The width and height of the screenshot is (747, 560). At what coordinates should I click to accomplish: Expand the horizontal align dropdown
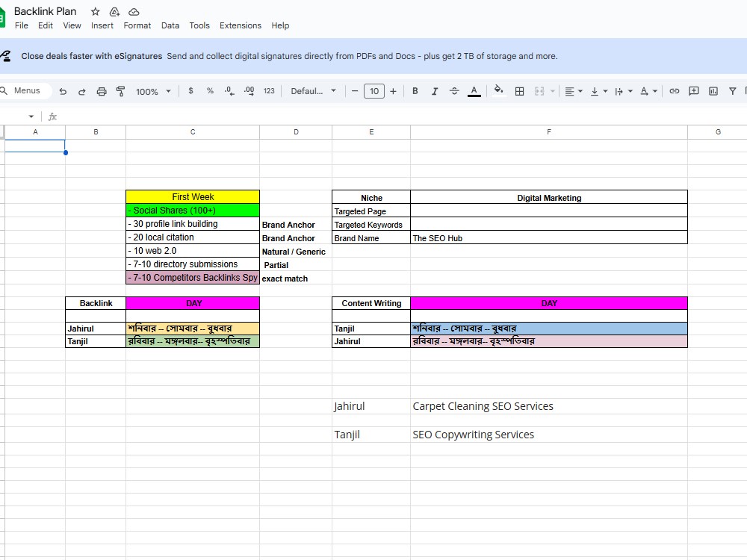point(573,91)
